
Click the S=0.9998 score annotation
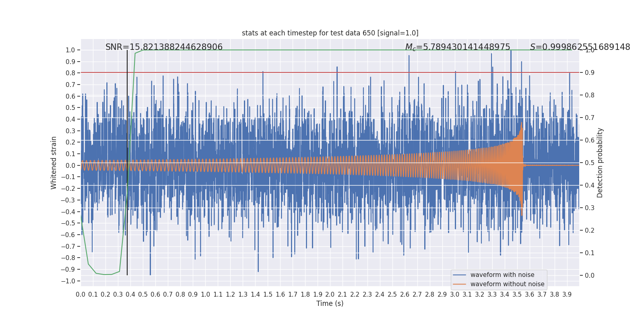pyautogui.click(x=580, y=47)
